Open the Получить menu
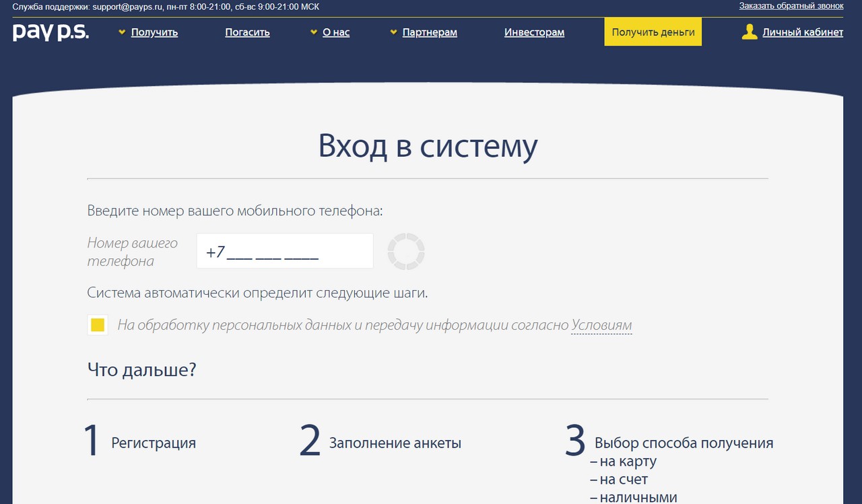The width and height of the screenshot is (862, 504). tap(154, 32)
